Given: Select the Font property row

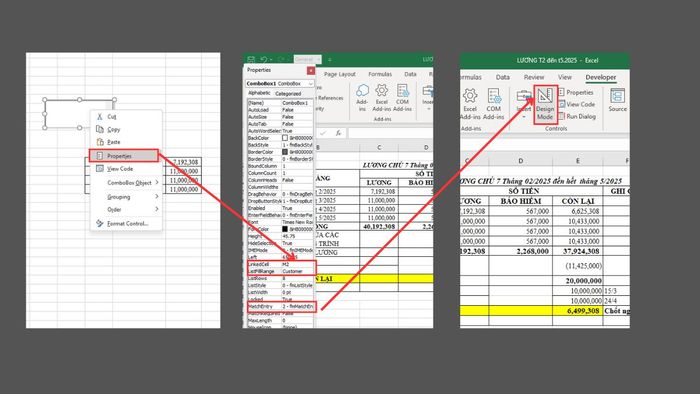Looking at the screenshot, I should click(x=280, y=222).
